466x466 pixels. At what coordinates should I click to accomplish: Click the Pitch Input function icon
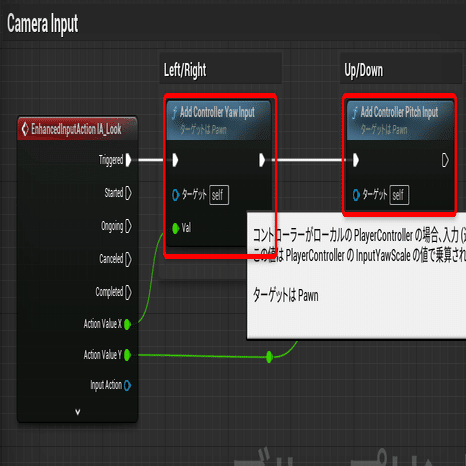[355, 113]
